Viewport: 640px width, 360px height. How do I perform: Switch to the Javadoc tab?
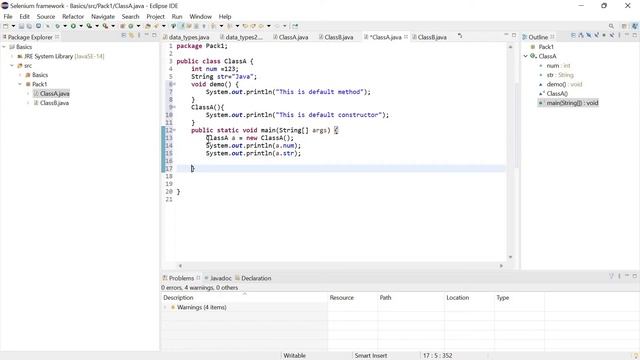(x=218, y=278)
